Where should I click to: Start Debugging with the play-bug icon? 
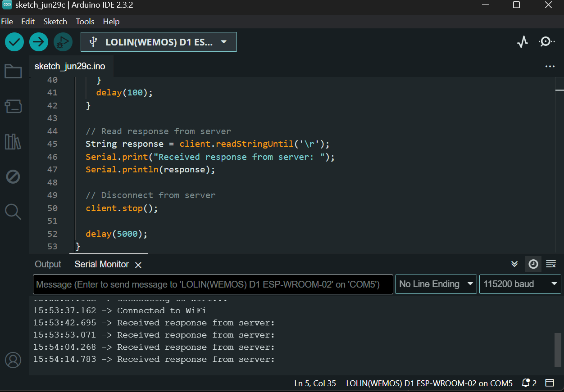63,42
